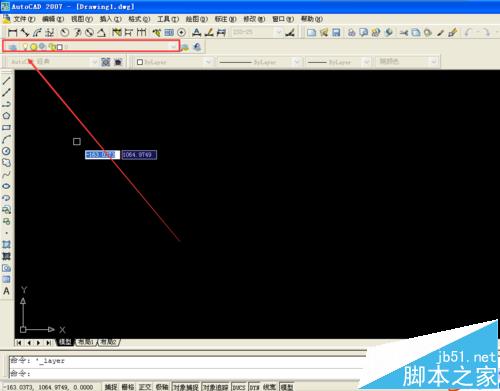
Task: Click the Workspace Settings icon
Action: 106,62
